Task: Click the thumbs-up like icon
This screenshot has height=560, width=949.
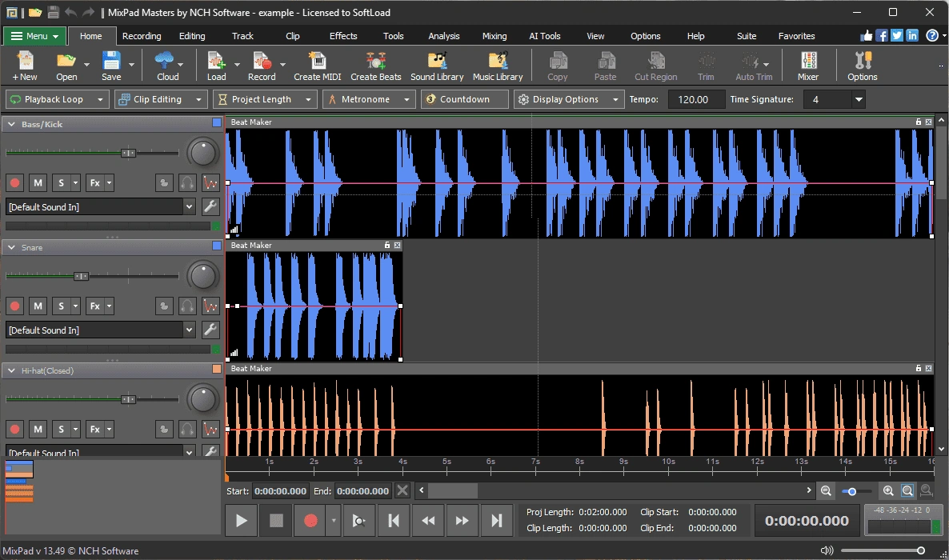Action: (867, 36)
